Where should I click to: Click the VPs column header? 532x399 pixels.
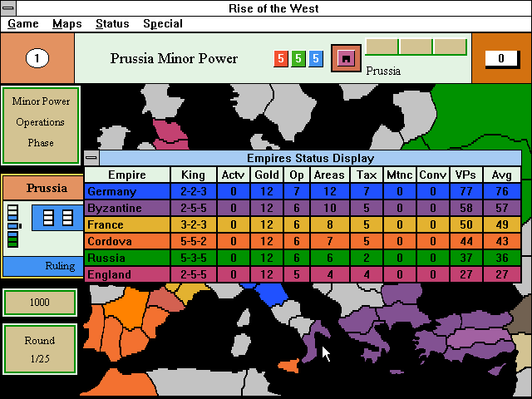[x=466, y=175]
